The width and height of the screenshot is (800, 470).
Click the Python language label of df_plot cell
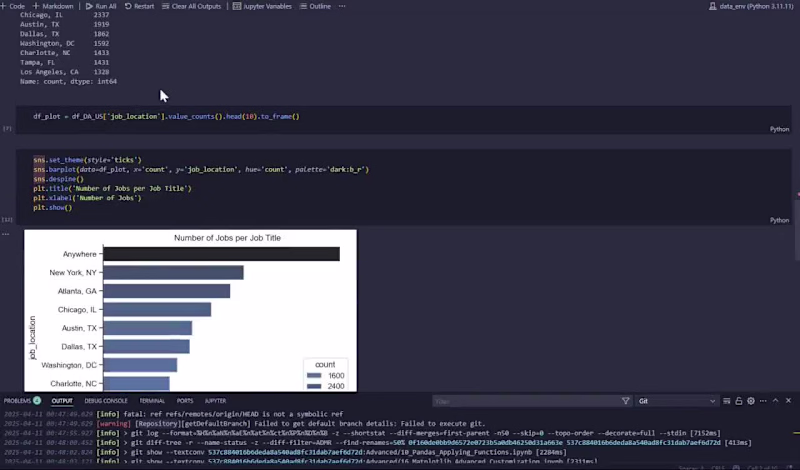click(779, 129)
